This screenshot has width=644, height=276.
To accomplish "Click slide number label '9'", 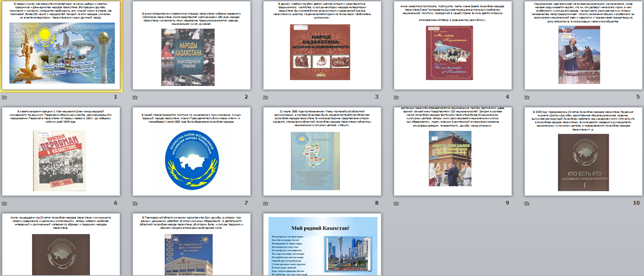I will 508,203.
